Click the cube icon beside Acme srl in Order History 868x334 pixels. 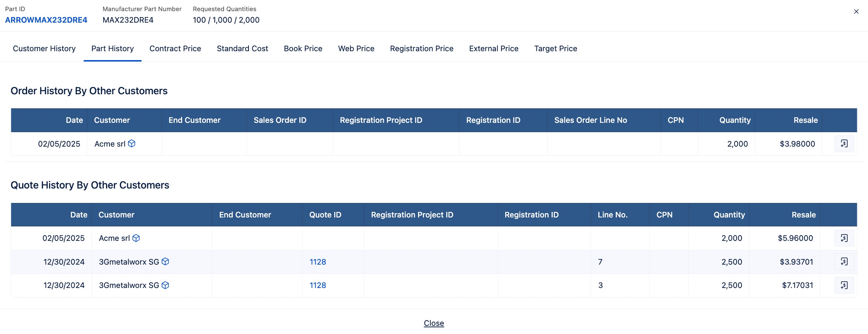click(x=132, y=143)
